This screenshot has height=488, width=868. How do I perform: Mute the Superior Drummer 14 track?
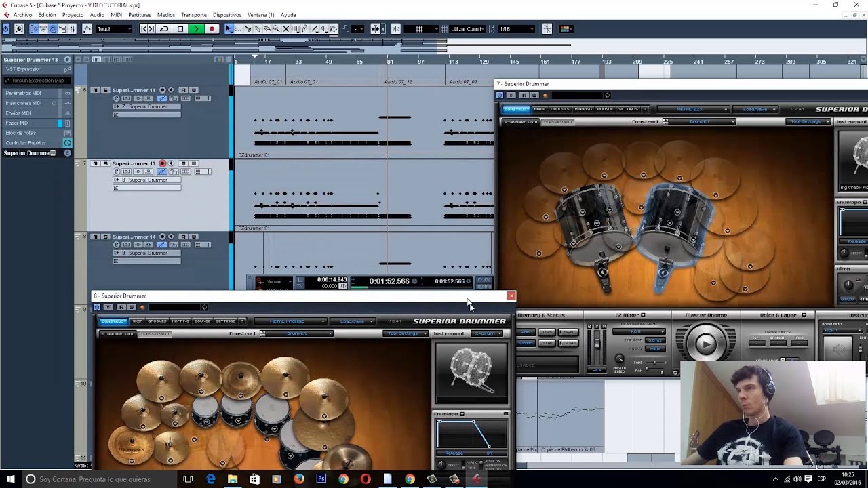point(95,237)
